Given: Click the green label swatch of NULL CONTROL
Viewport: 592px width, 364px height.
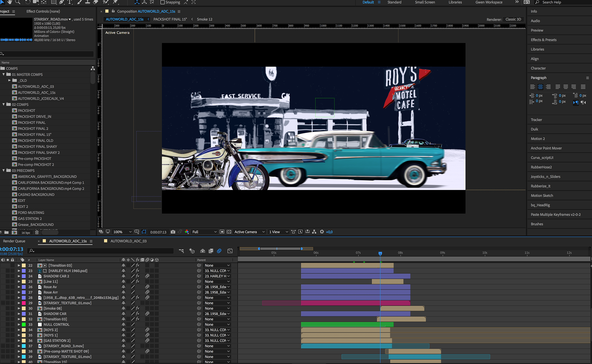Looking at the screenshot, I should coord(24,325).
